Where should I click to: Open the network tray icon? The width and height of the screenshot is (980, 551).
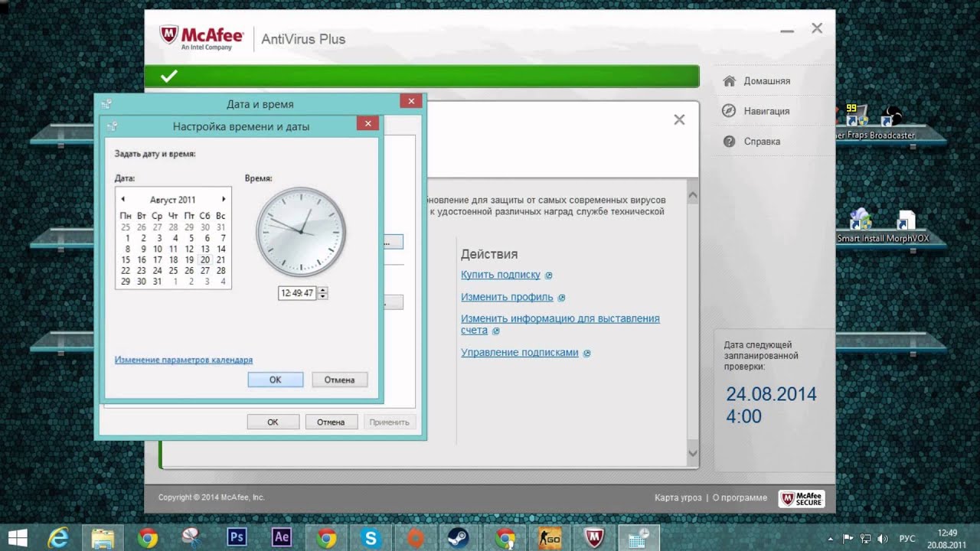[865, 538]
